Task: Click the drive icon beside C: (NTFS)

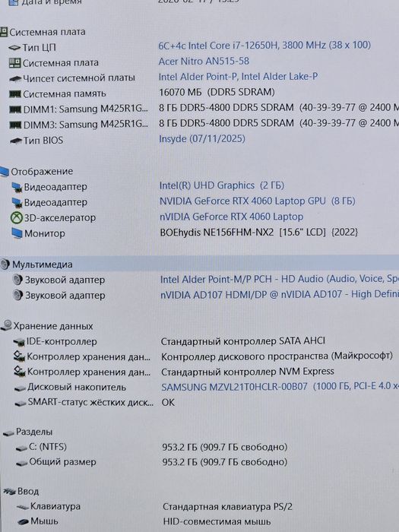Action: click(x=21, y=448)
